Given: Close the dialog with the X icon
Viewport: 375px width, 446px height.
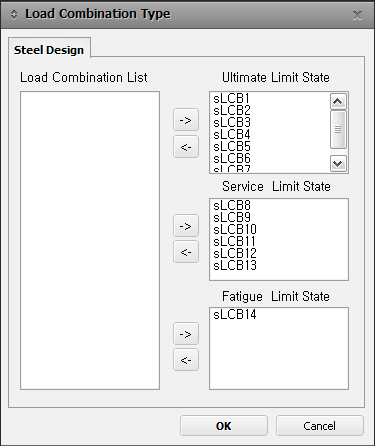Looking at the screenshot, I should (x=357, y=15).
